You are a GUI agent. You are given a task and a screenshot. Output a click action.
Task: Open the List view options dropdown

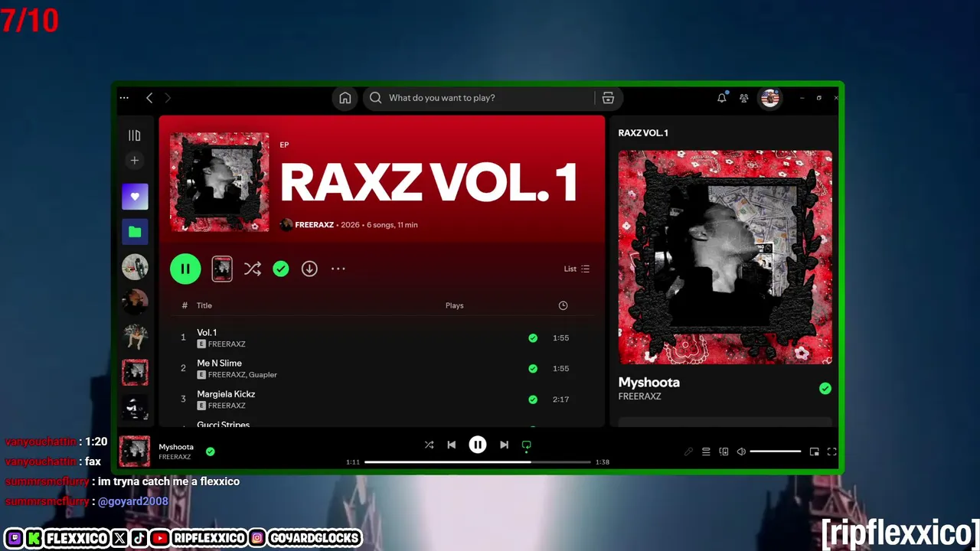point(577,269)
